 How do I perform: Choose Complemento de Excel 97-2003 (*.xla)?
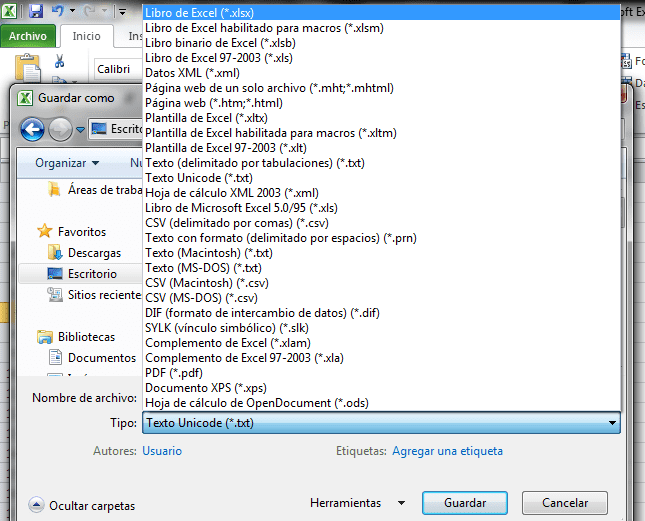(381, 358)
